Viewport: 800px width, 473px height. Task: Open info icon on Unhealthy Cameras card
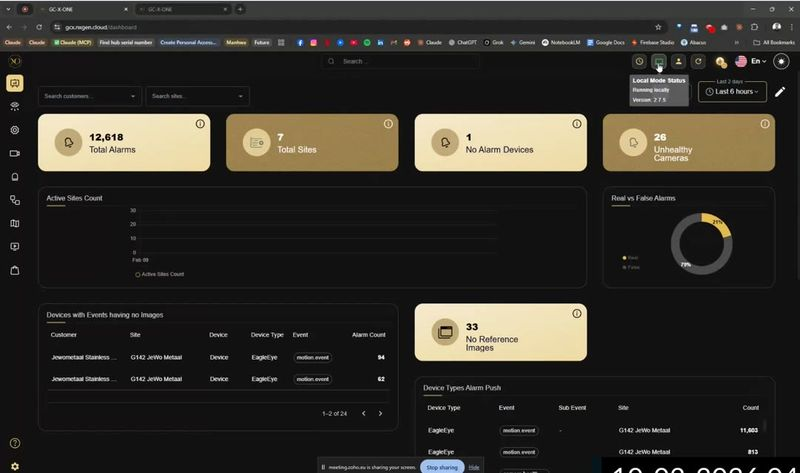click(x=765, y=123)
